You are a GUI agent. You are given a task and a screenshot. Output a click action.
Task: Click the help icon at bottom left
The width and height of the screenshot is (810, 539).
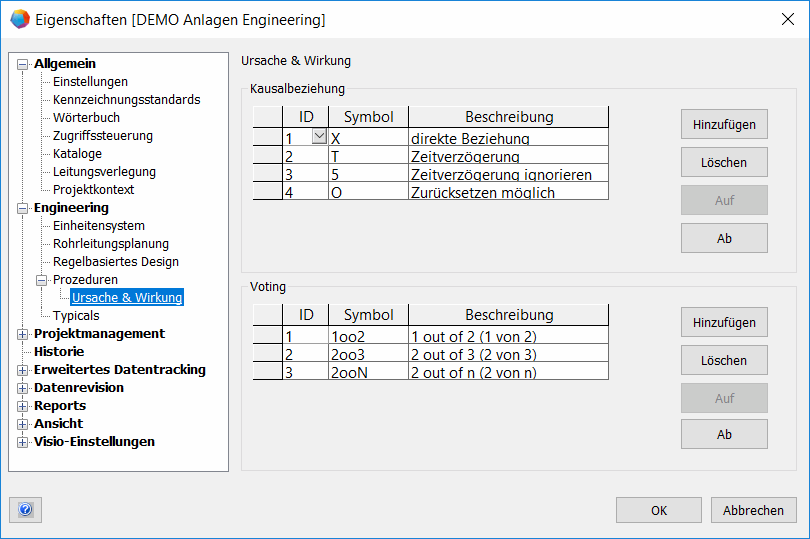[25, 510]
